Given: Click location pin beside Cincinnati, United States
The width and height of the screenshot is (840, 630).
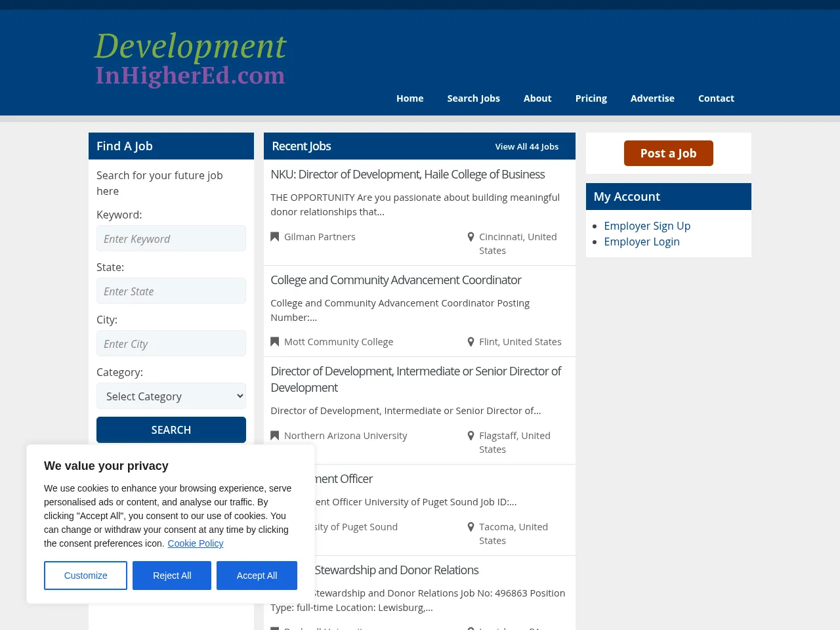Looking at the screenshot, I should coord(471,237).
